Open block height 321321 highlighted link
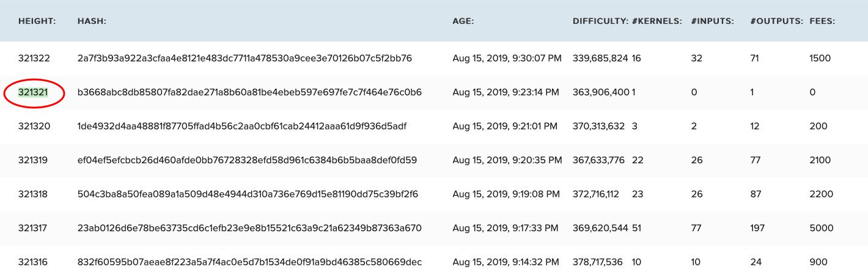 pyautogui.click(x=33, y=92)
